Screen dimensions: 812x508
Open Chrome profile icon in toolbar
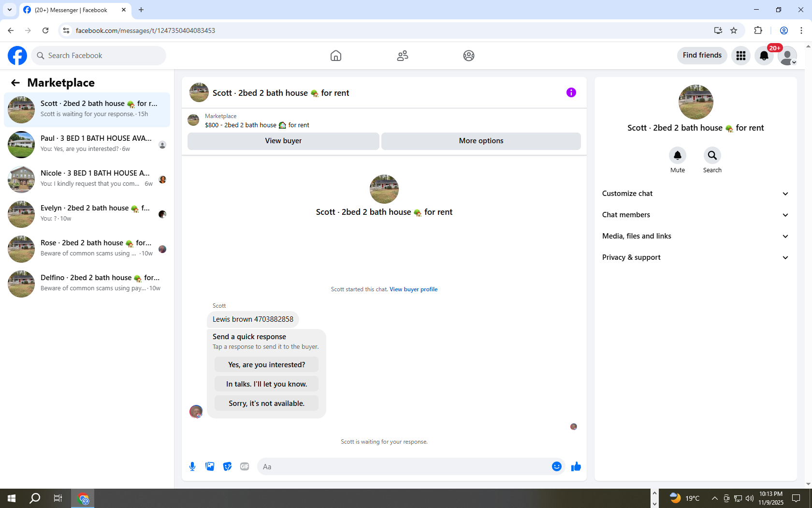coord(784,30)
